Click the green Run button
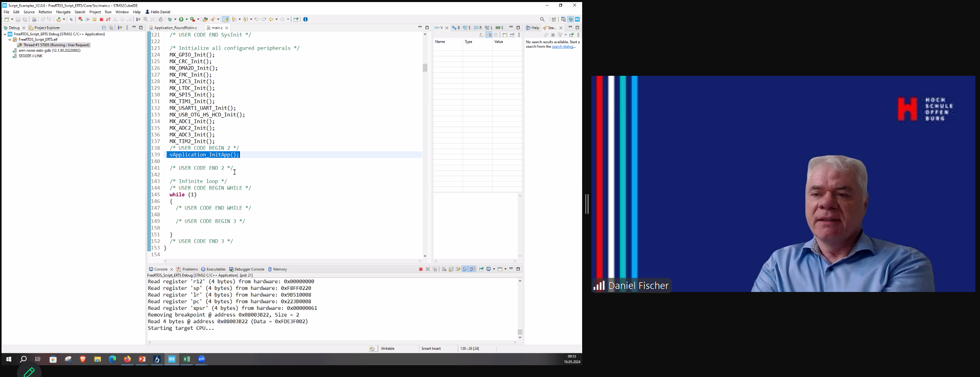Viewport: 980px width, 377px height. point(181,19)
